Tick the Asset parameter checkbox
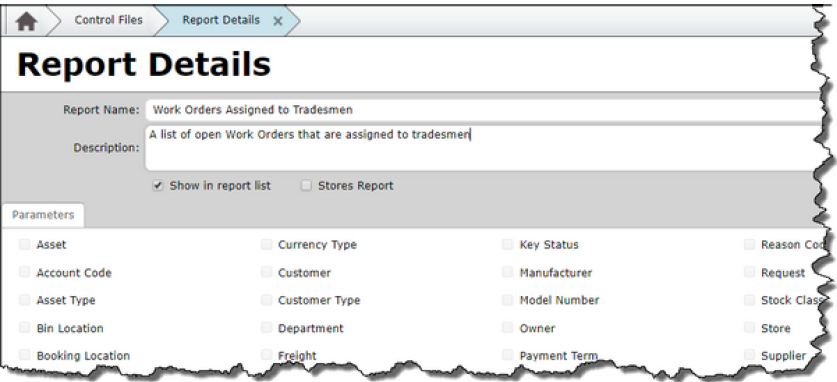 [25, 245]
